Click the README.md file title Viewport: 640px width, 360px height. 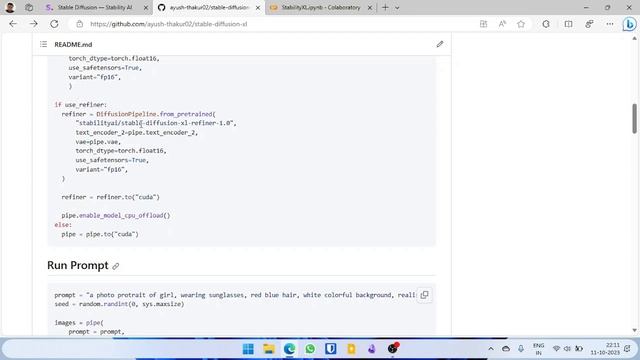pyautogui.click(x=73, y=44)
